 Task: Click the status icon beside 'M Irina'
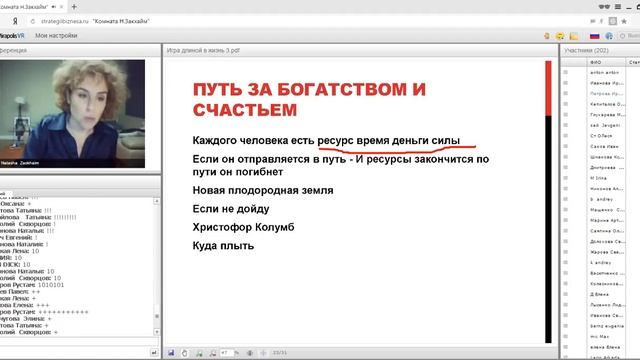(565, 178)
